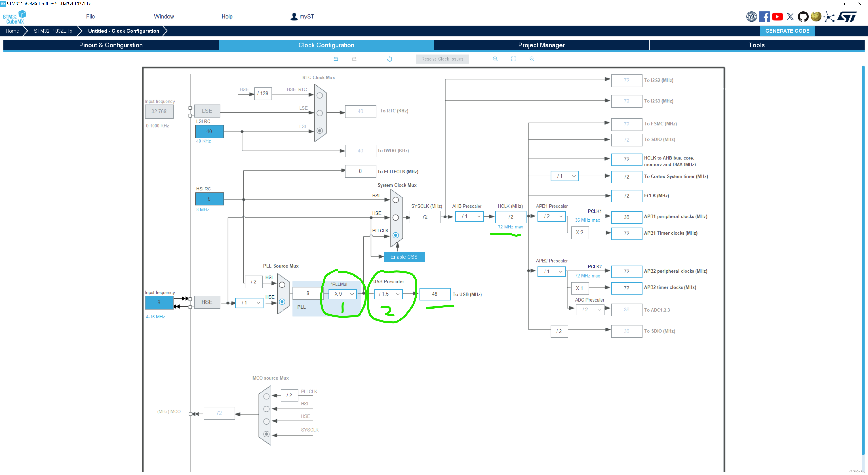868x475 pixels.
Task: Switch to Tools tab
Action: (757, 45)
